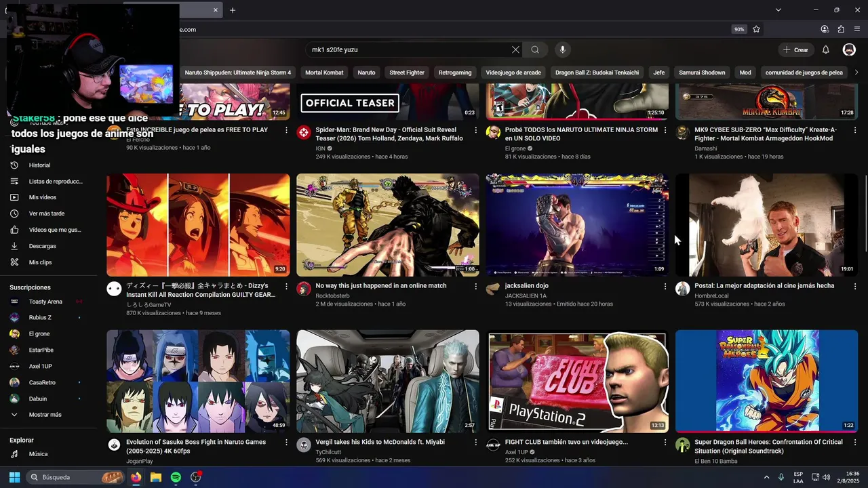Open options menu for Dizzy's Instant Kill video
Viewport: 868px width, 488px height.
click(x=286, y=286)
